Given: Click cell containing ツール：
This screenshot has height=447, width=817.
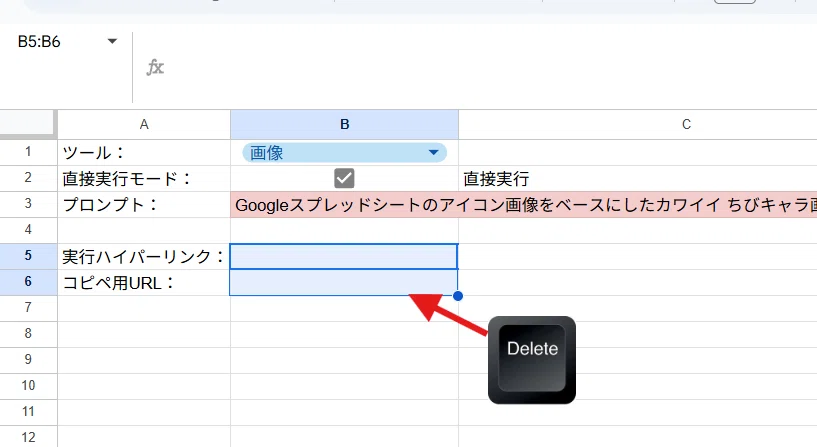Looking at the screenshot, I should click(x=144, y=153).
